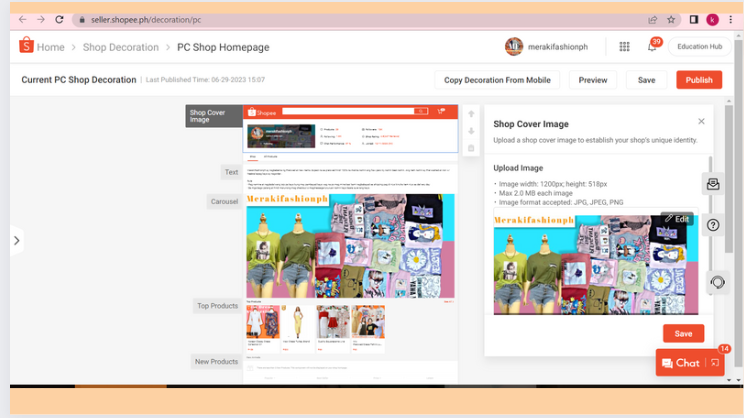Click the preview cart icon
The width and height of the screenshot is (744, 418).
441,111
